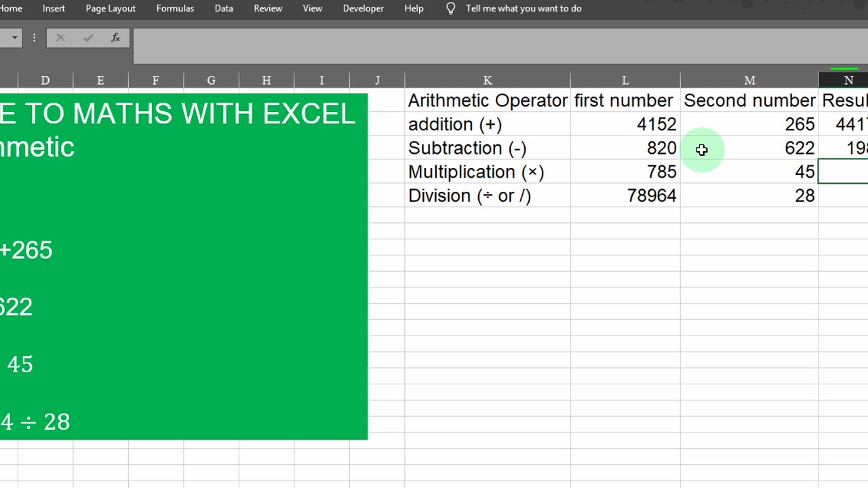The width and height of the screenshot is (868, 488).
Task: Open the Page Layout ribbon tab
Action: tap(111, 8)
